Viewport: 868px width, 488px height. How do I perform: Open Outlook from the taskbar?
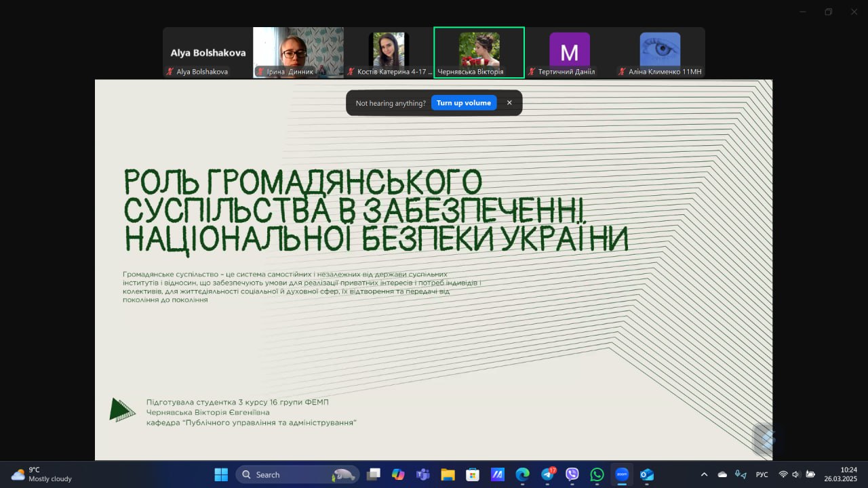(647, 474)
